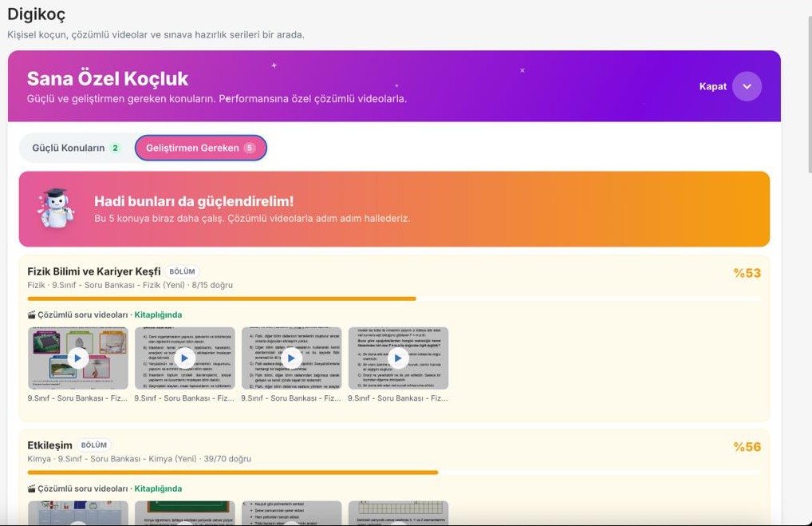Click the "39/70 doğru" Kimya details line
Screen dimensions: 812x526
(x=140, y=459)
